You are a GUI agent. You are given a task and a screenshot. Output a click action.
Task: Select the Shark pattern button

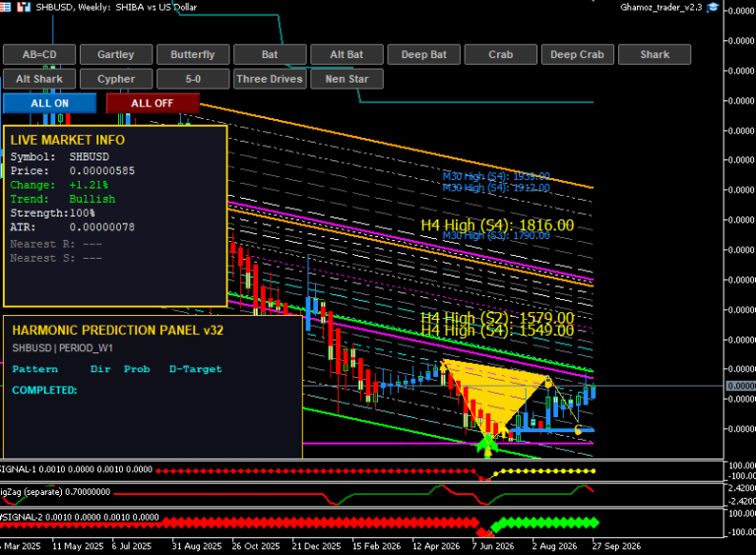[655, 54]
